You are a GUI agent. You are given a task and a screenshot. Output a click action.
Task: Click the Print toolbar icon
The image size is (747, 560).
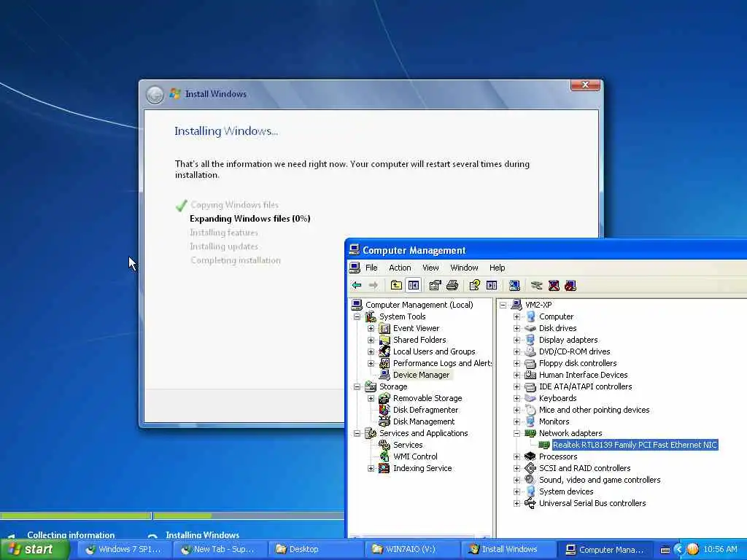[452, 285]
